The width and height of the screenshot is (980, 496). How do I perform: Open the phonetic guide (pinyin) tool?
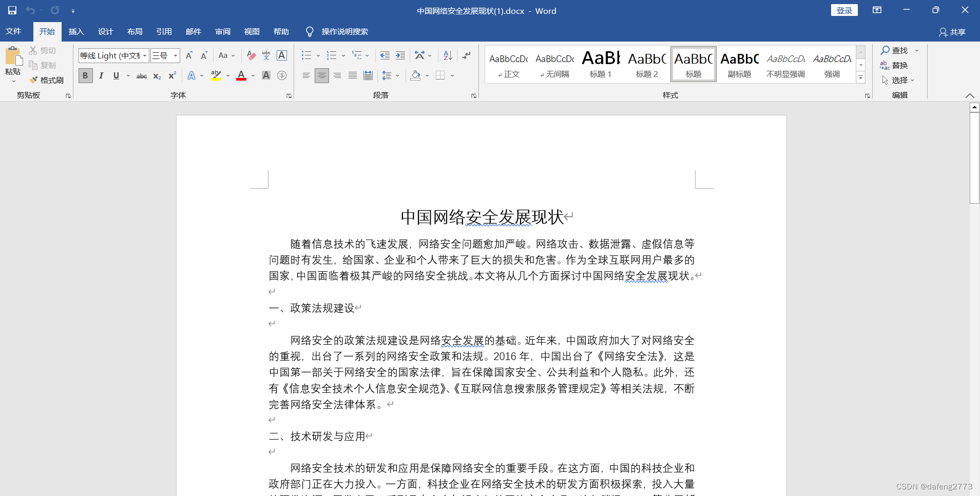[266, 55]
